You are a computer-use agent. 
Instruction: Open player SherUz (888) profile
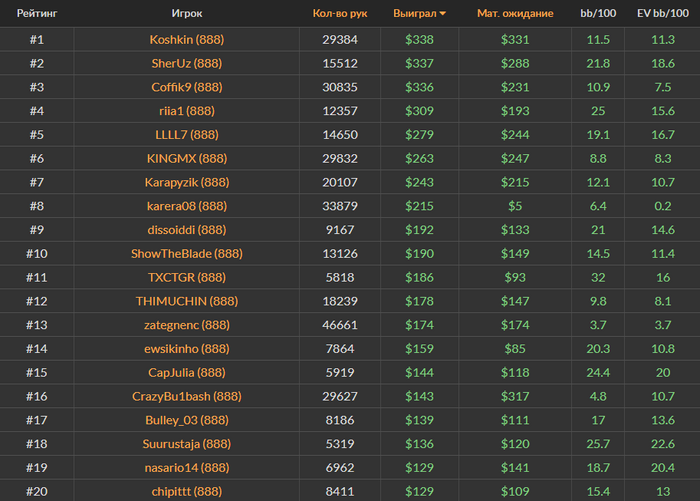pyautogui.click(x=187, y=63)
